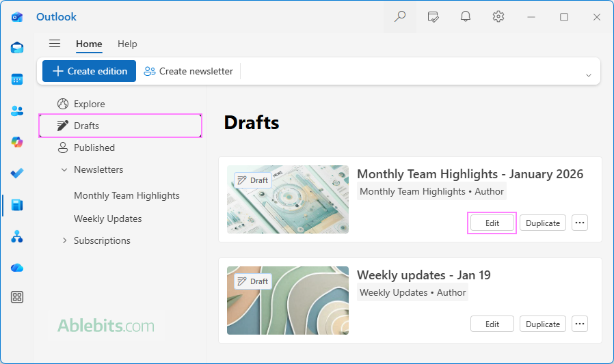Expand the Subscriptions tree section
The height and width of the screenshot is (364, 614).
point(64,240)
